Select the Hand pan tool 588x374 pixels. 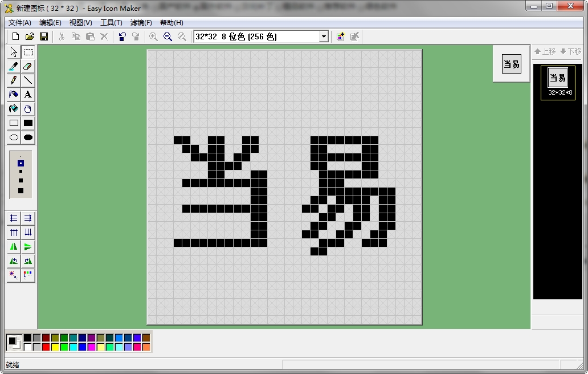pyautogui.click(x=27, y=108)
